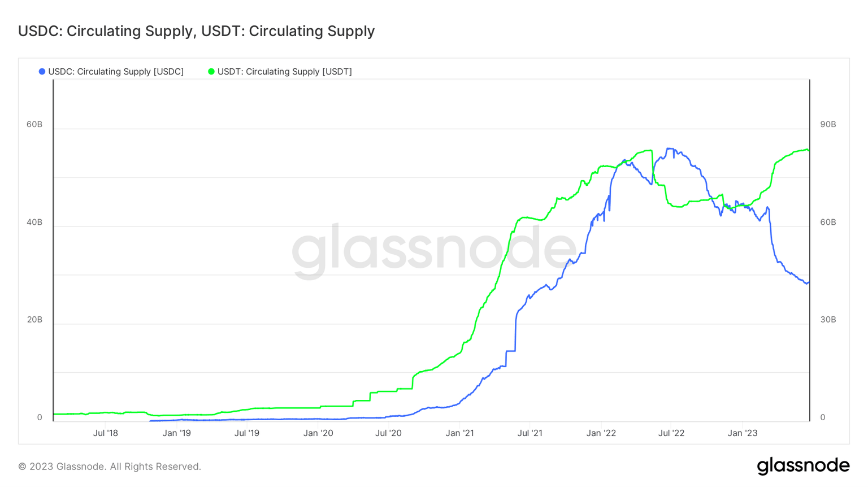The height and width of the screenshot is (488, 868).
Task: Click the blue USDC legend dot
Action: 42,72
